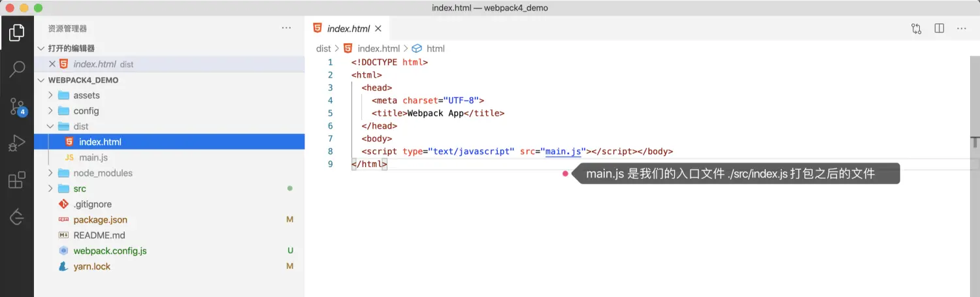Screen dimensions: 980x297
Task: Open main.js in the file tree
Action: tap(170, 157)
